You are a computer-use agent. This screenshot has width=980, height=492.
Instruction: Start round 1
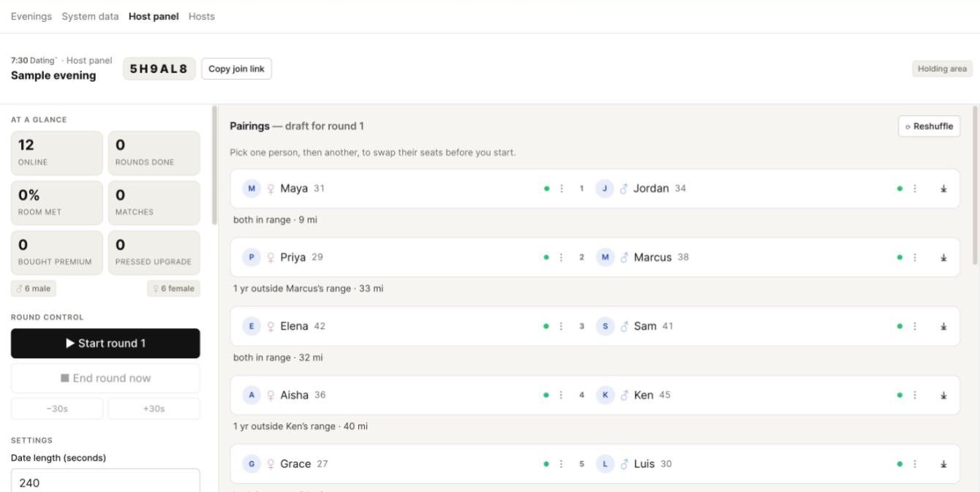(x=105, y=344)
